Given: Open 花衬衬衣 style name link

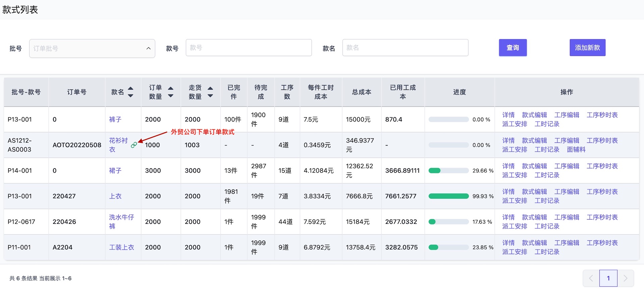Looking at the screenshot, I should pyautogui.click(x=118, y=145).
